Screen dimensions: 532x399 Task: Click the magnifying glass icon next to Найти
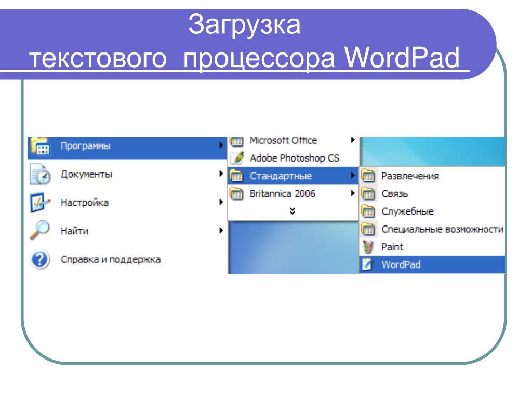point(40,230)
